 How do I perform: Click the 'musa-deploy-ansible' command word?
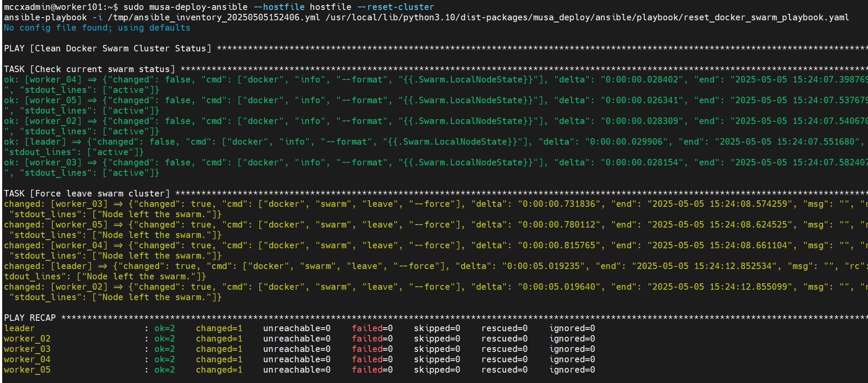point(198,7)
